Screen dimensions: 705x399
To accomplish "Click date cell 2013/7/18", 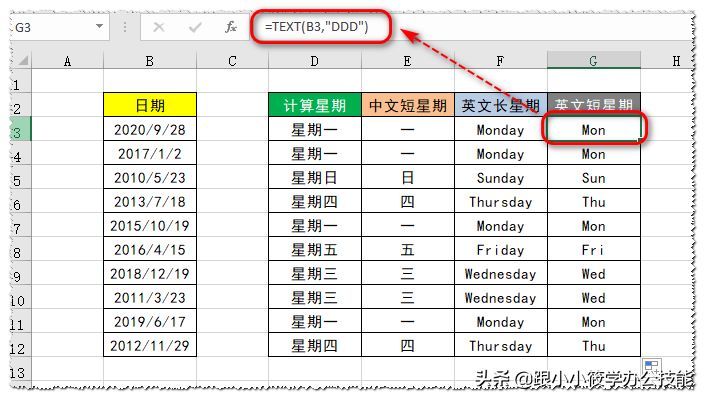I will (150, 201).
